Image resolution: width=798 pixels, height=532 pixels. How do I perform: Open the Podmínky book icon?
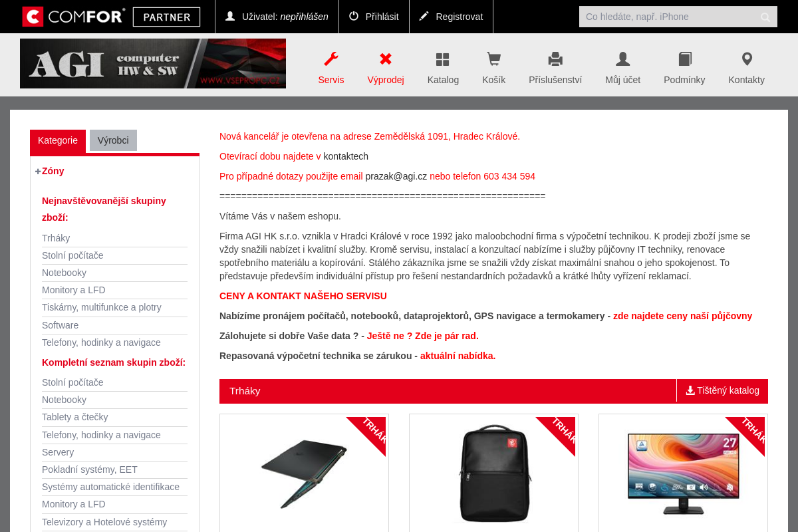pos(685,59)
